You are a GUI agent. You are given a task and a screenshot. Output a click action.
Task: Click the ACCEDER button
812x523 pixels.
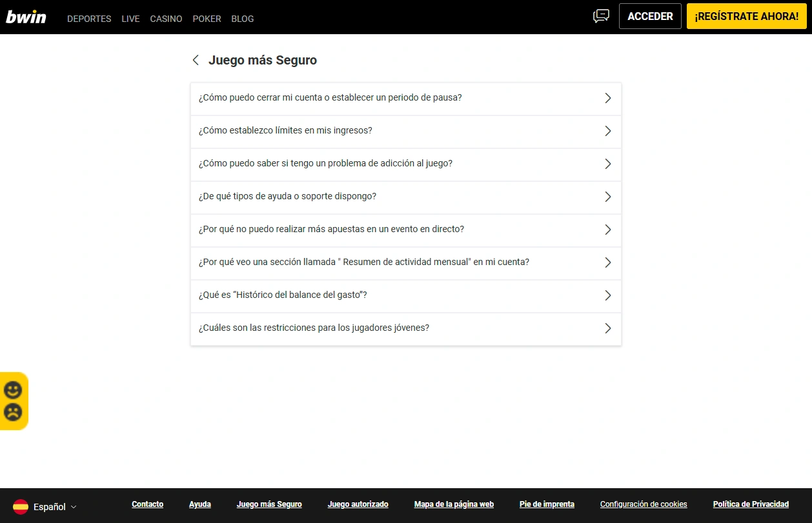pos(650,16)
